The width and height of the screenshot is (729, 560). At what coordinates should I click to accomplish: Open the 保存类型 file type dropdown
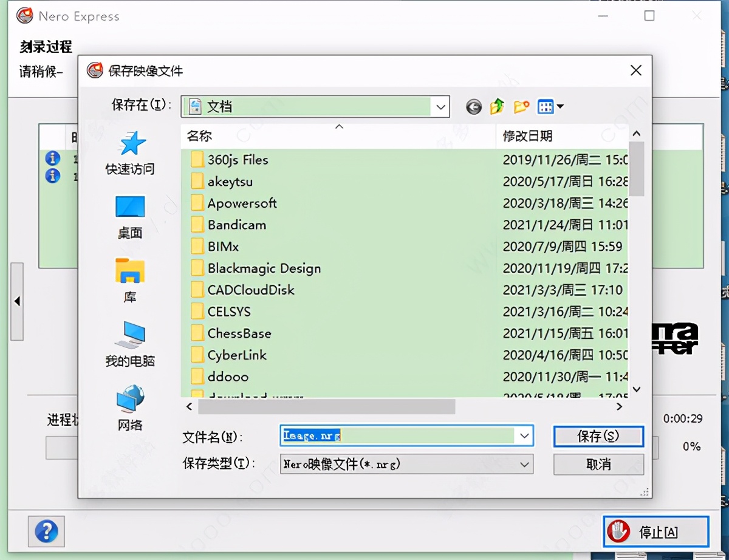(x=524, y=464)
